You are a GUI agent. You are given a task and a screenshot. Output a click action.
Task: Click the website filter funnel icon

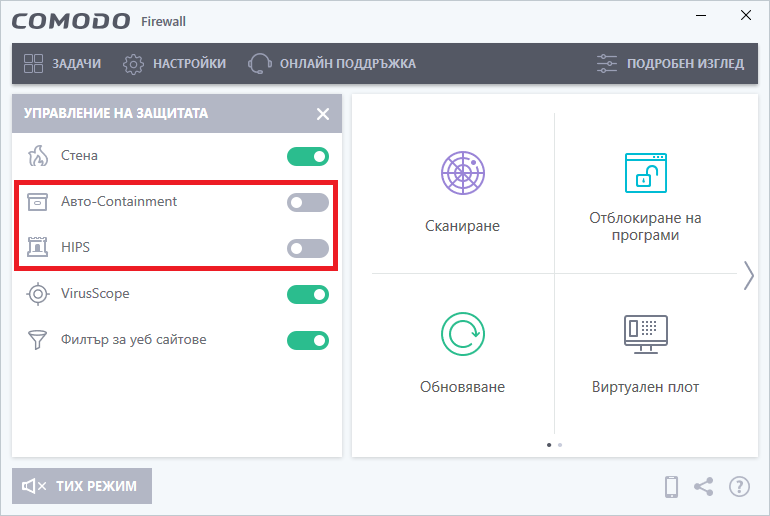pos(37,340)
